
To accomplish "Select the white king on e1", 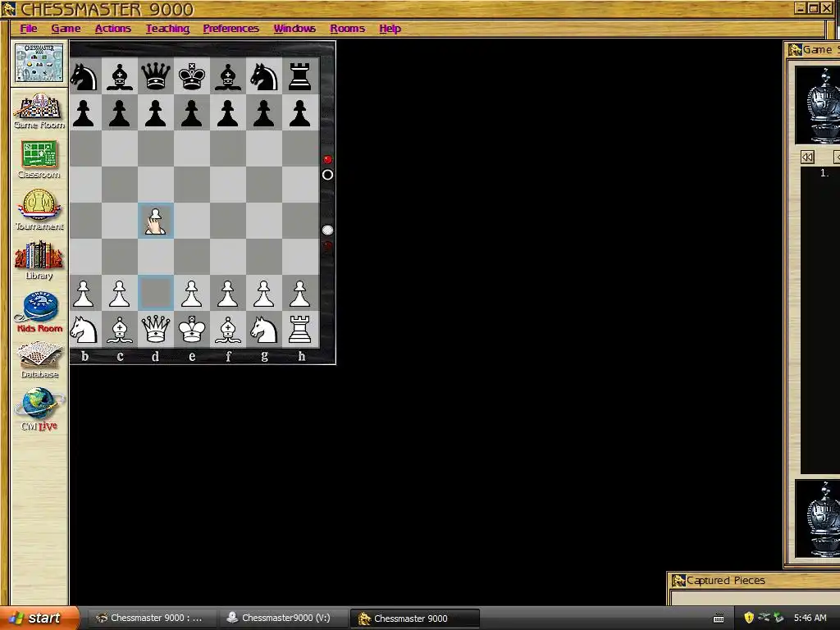I will tap(192, 329).
